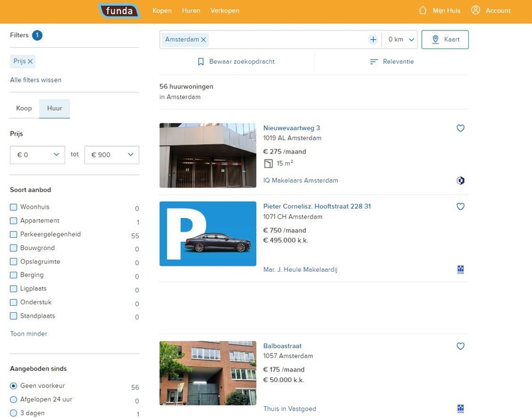532x418 pixels.
Task: Favorite the Pieter Cornelisz. Hooftstraat listing
Action: point(460,207)
